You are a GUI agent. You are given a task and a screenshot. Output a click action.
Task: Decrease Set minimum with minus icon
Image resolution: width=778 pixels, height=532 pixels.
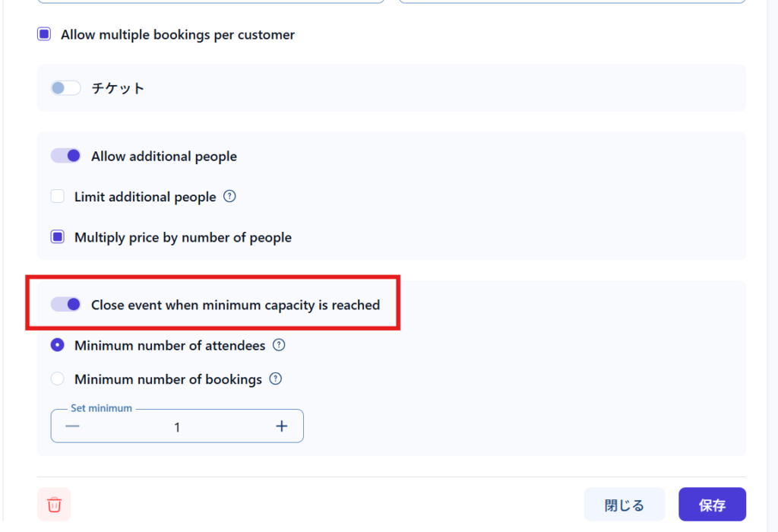click(72, 426)
